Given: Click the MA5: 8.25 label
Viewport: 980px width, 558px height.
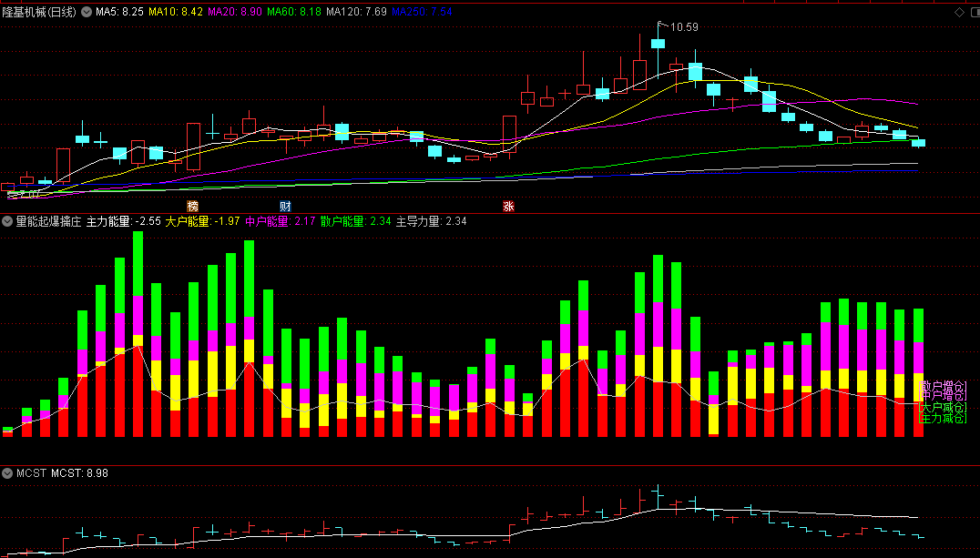Looking at the screenshot, I should pos(119,12).
